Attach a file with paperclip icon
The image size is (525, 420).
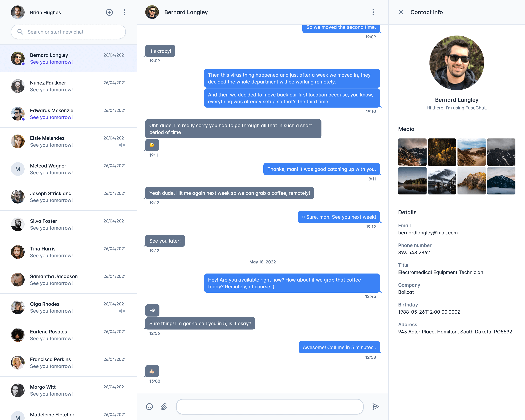(x=164, y=407)
